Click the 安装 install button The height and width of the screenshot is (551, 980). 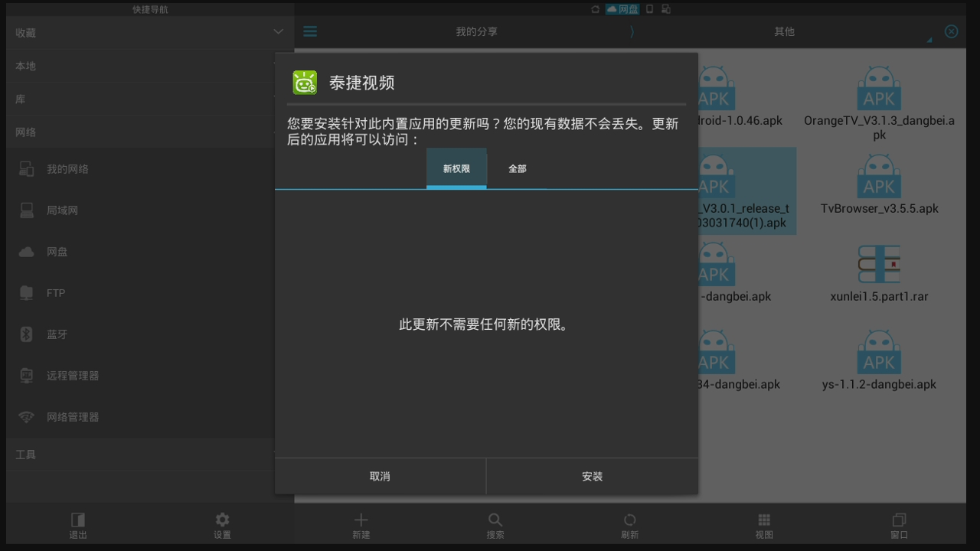[x=592, y=476]
